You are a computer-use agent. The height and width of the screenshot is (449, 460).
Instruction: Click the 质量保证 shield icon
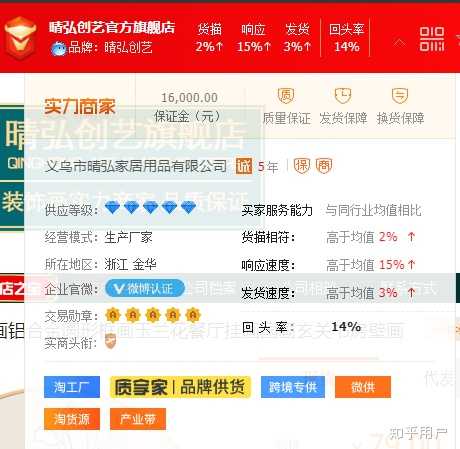286,96
